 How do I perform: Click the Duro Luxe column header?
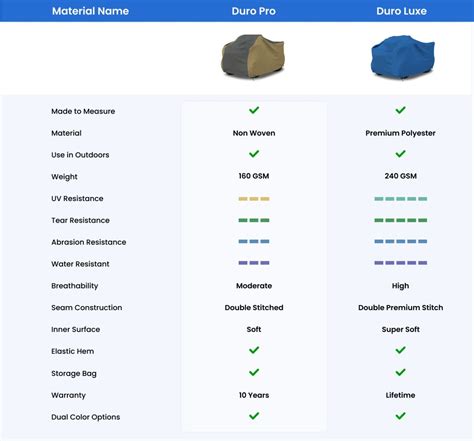tap(401, 11)
